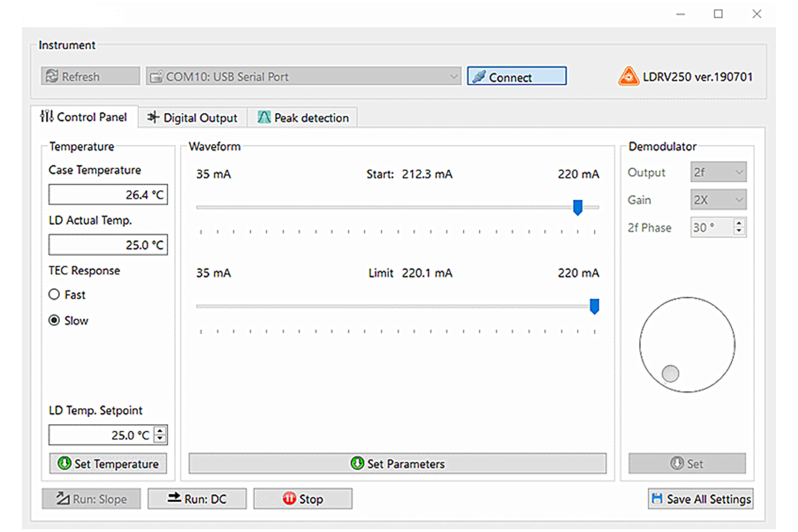Select the Slow TEC Response option
This screenshot has height=532, width=798.
(55, 321)
